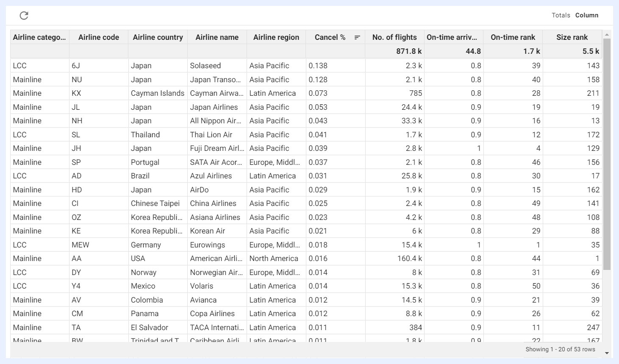Image resolution: width=619 pixels, height=364 pixels.
Task: Click the scrollbar down arrow
Action: [607, 353]
